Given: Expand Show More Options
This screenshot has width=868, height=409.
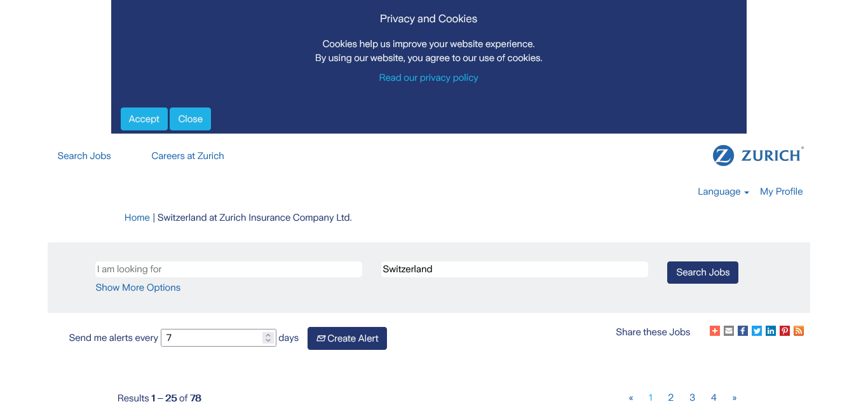Looking at the screenshot, I should click(138, 288).
